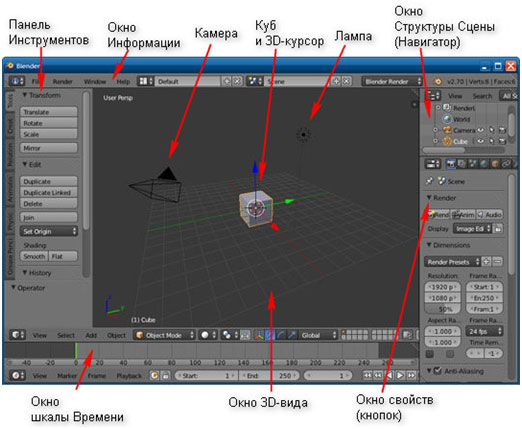Open the Scene properties tab icon
Image resolution: width=522 pixels, height=429 pixels.
[473, 164]
